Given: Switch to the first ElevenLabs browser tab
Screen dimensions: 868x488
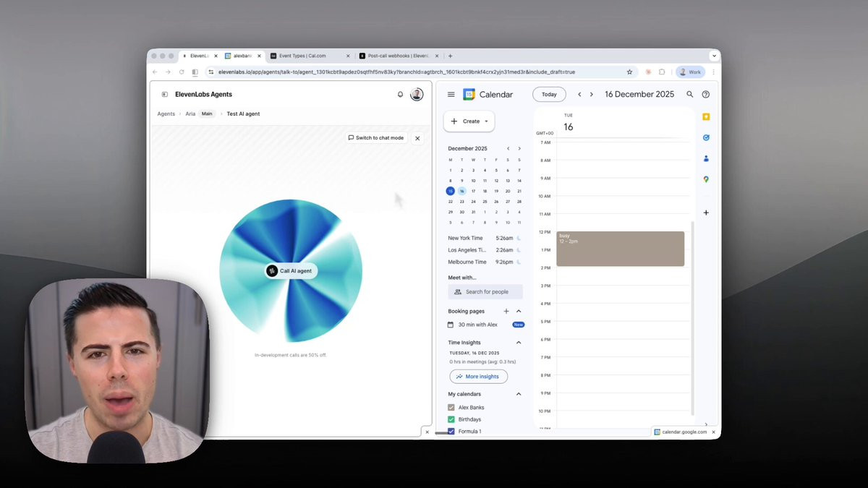Looking at the screenshot, I should [199, 56].
